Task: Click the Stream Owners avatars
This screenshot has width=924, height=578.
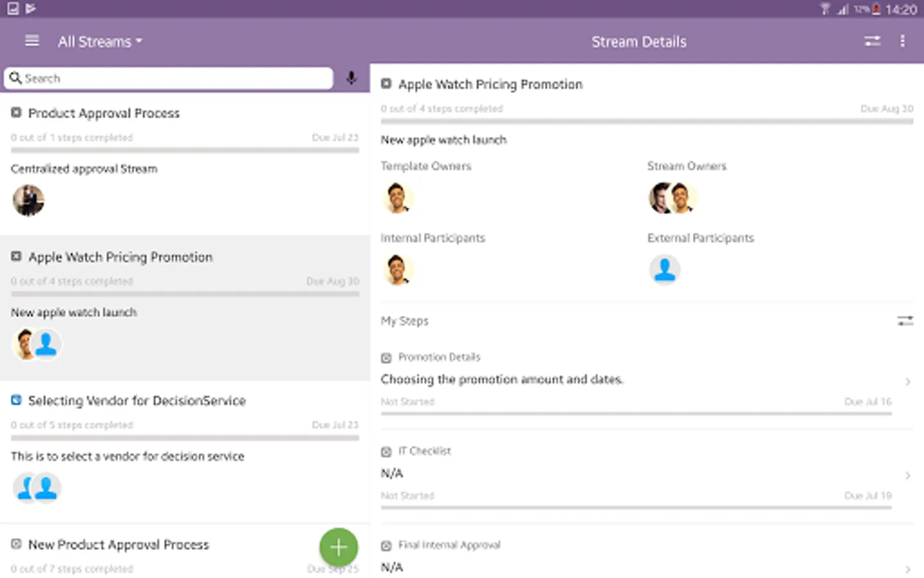Action: point(672,198)
